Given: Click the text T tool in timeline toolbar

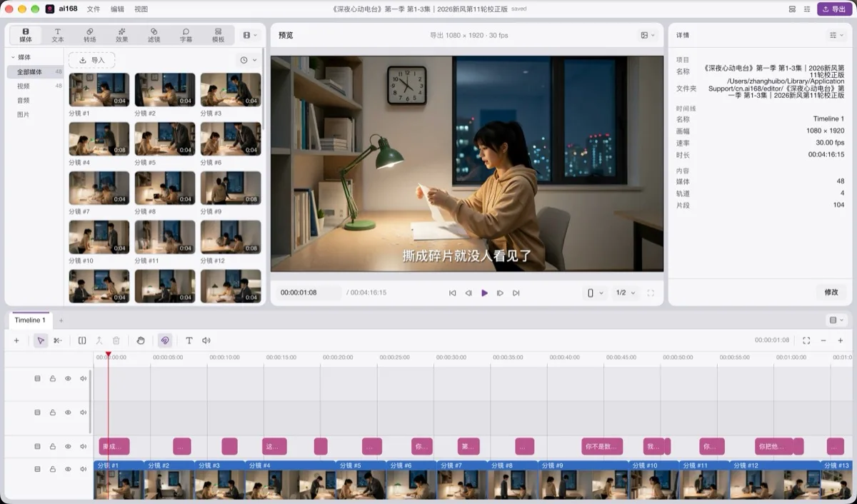Looking at the screenshot, I should (x=189, y=341).
